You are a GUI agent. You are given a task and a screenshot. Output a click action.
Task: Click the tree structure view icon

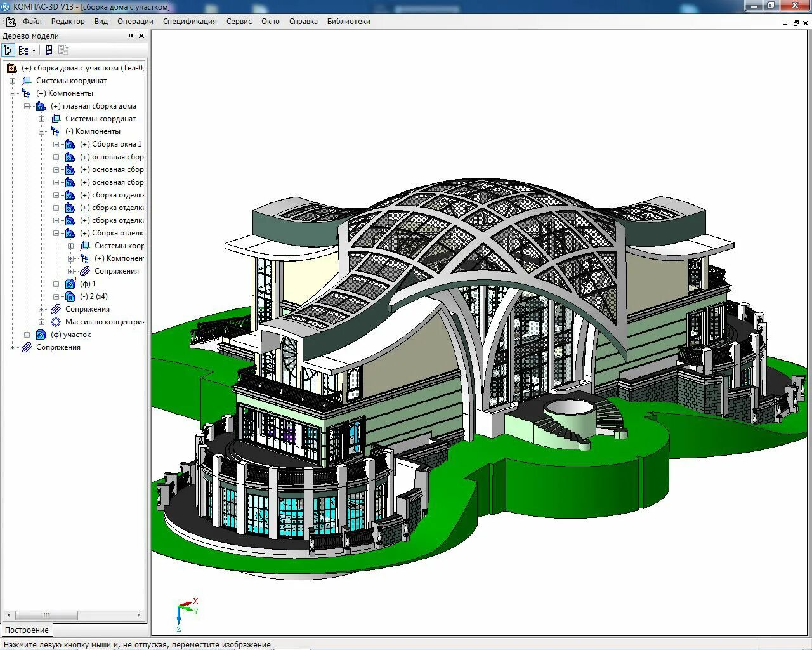[x=8, y=50]
